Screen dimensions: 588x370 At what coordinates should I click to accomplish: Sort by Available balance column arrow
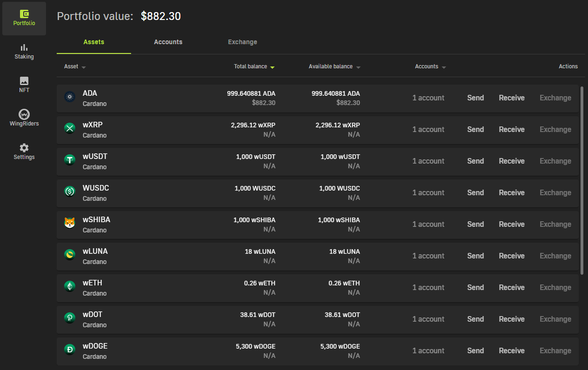[358, 67]
